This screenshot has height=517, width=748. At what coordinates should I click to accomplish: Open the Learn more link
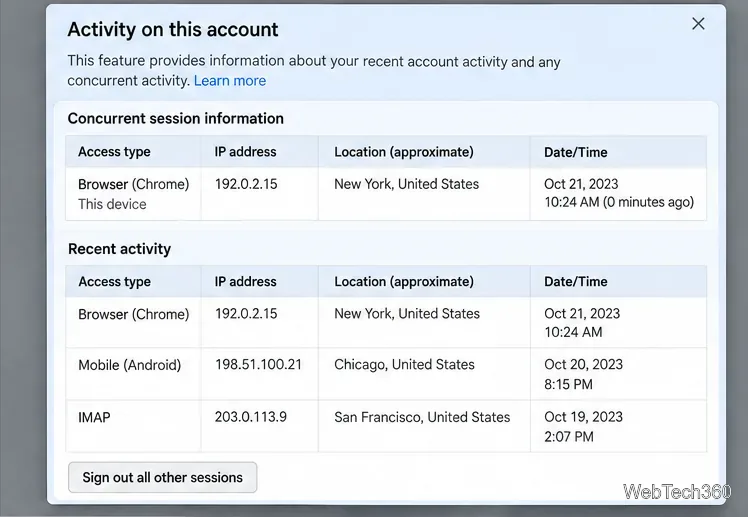pyautogui.click(x=230, y=81)
